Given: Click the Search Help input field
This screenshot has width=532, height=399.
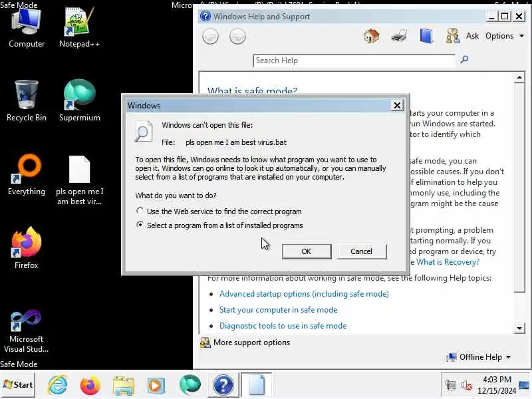Looking at the screenshot, I should coord(354,61).
